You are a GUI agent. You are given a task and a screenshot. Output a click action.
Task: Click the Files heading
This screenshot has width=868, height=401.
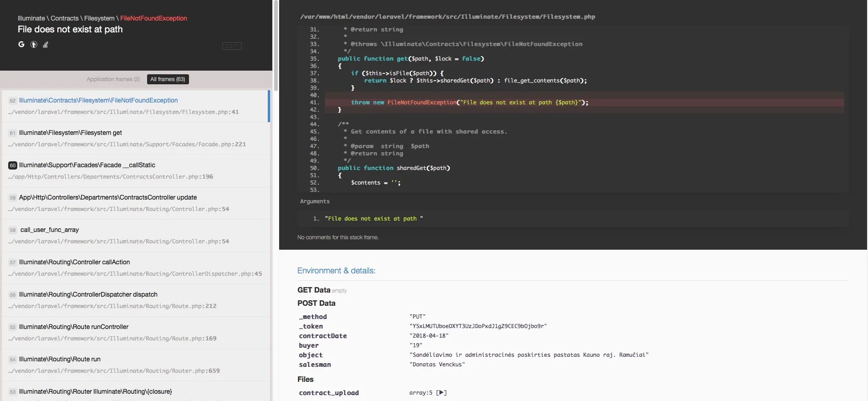tap(306, 379)
